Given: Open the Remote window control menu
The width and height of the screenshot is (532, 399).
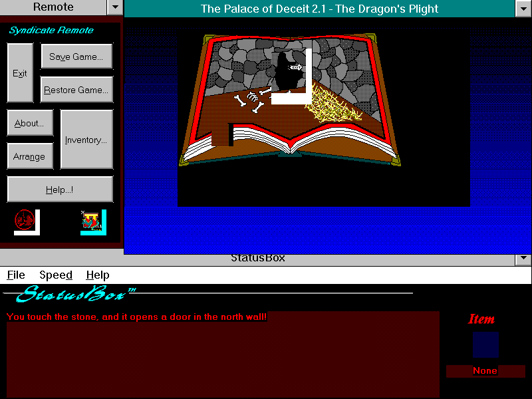Looking at the screenshot, I should point(115,7).
